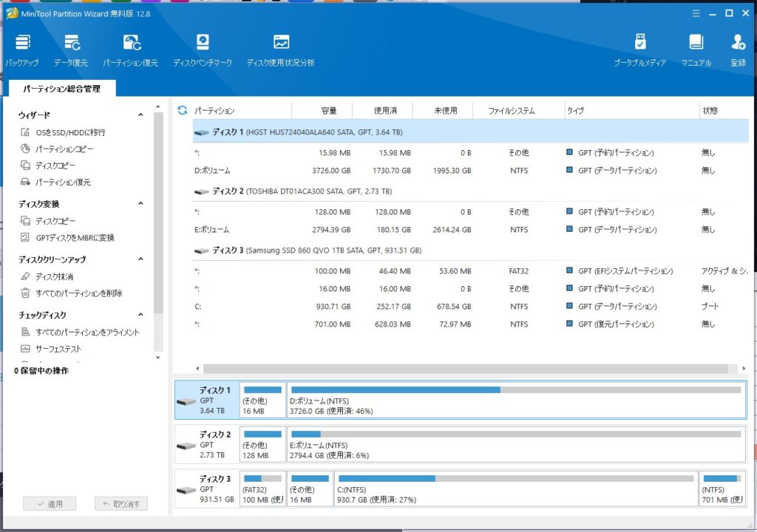
Task: Click OSをSSD/HDDに移行 wizard link
Action: [x=70, y=132]
